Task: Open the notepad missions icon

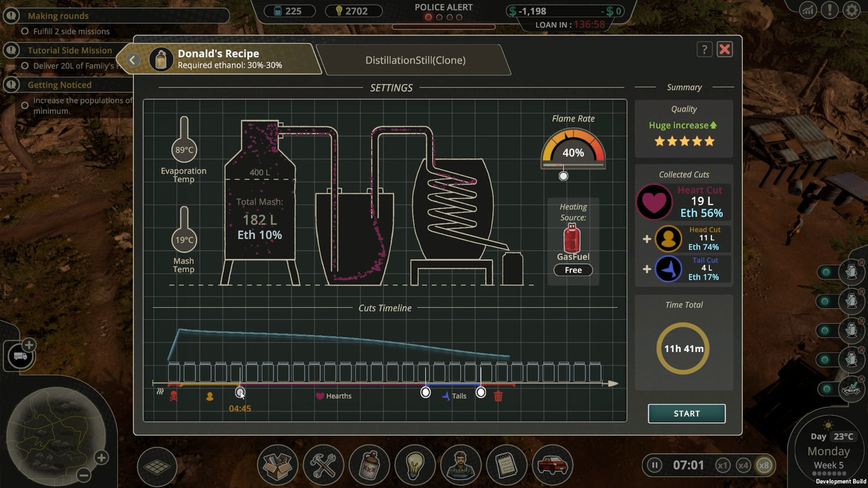Action: point(507,465)
